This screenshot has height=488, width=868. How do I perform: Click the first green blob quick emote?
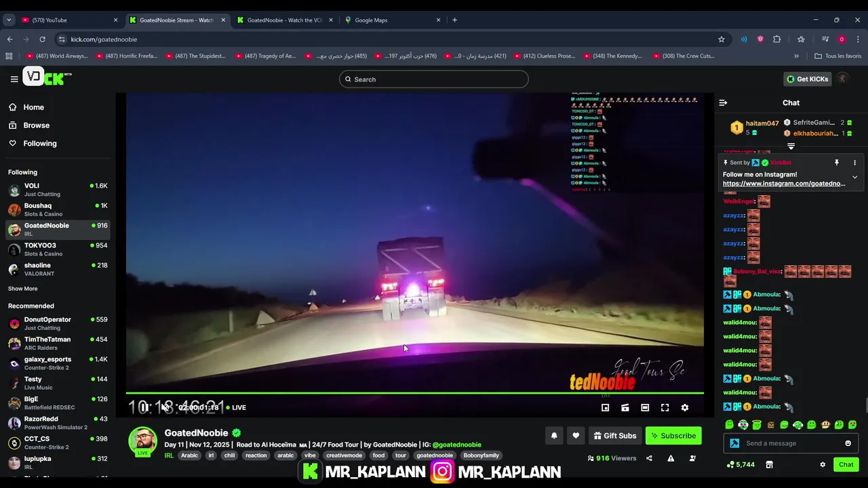pos(729,425)
